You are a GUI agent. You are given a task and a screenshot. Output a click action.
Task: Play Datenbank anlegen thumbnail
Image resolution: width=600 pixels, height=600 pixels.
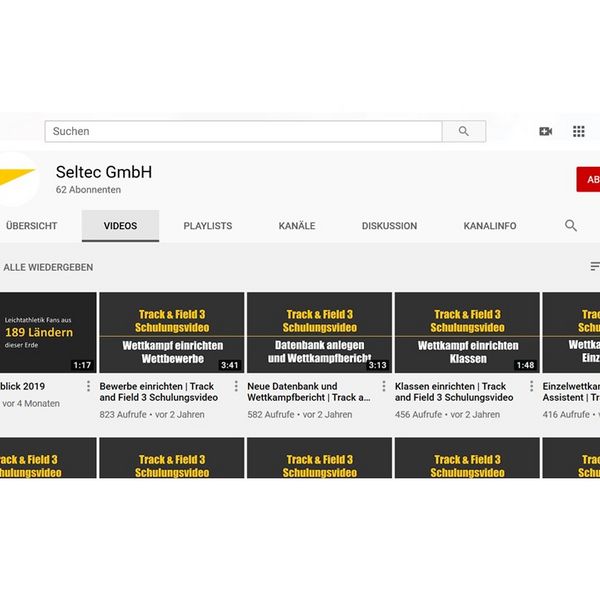(320, 333)
